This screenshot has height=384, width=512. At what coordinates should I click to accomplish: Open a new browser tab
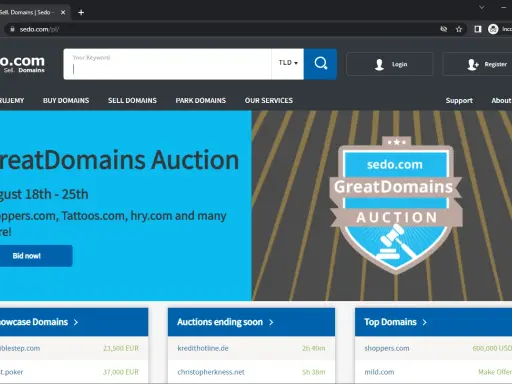(x=81, y=12)
